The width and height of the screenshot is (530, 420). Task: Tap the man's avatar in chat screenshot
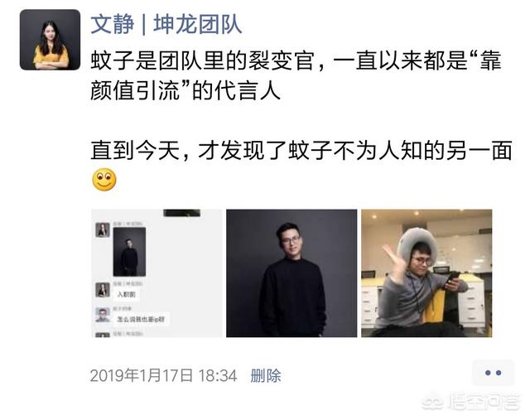(x=103, y=315)
